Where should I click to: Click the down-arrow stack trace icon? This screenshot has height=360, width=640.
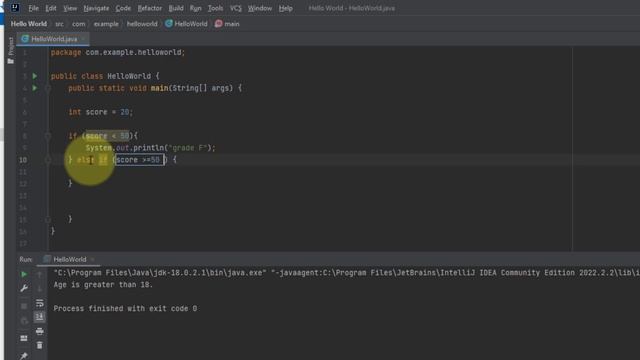tap(40, 289)
